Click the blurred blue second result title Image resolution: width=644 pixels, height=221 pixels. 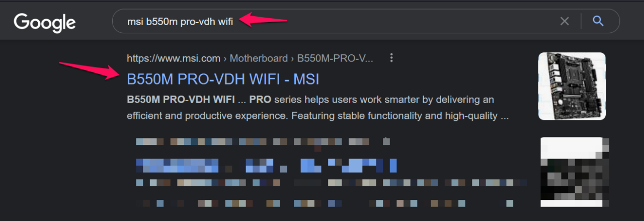[267, 165]
